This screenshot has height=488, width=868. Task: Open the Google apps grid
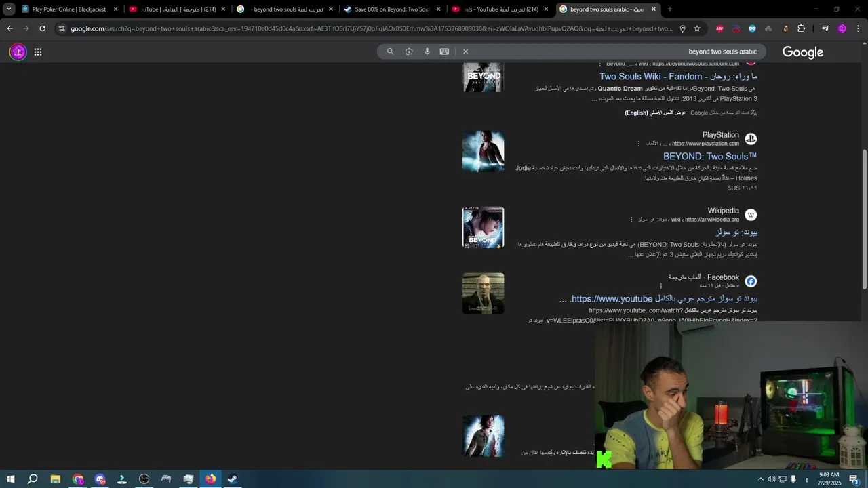click(38, 52)
